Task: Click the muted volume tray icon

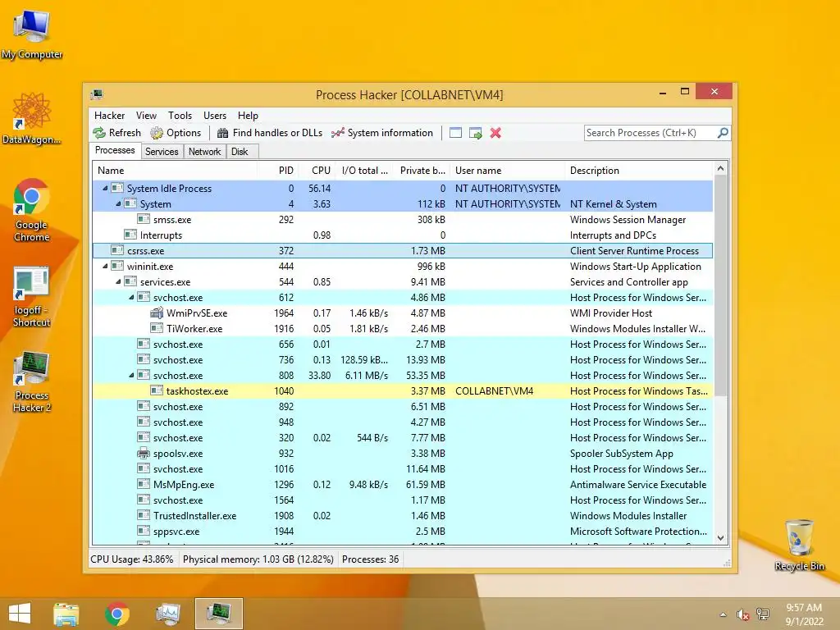Action: click(742, 614)
